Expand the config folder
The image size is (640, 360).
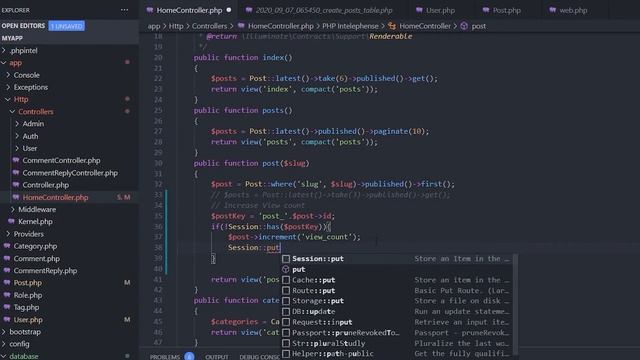tap(4, 344)
